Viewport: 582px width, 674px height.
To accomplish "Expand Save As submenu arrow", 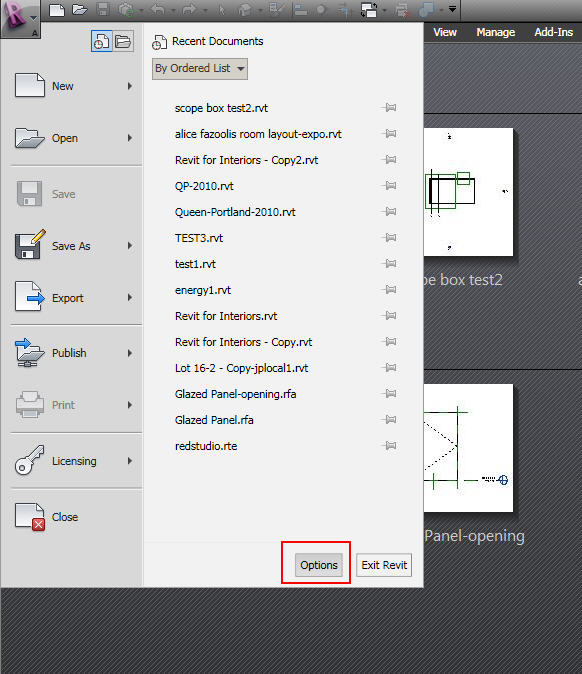I will coord(130,246).
